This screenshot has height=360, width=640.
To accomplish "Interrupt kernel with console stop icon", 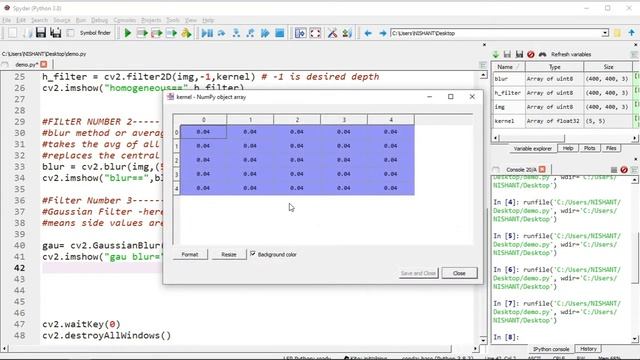I will [x=624, y=169].
